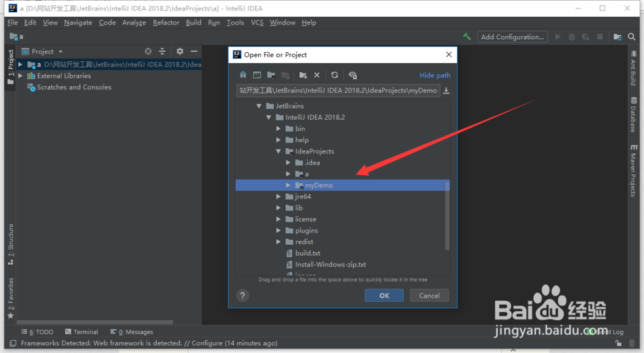Click the Hide path link
The height and width of the screenshot is (353, 644).
tap(435, 75)
